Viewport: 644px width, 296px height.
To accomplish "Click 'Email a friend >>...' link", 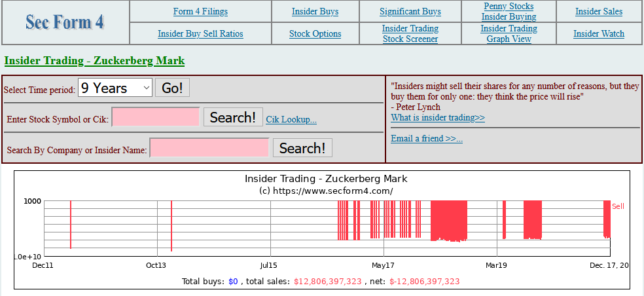I will pos(427,138).
